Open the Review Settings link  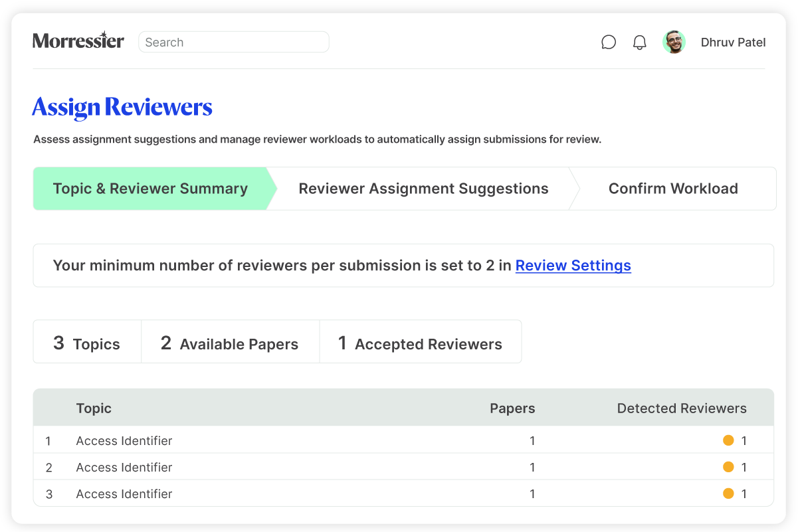tap(573, 266)
